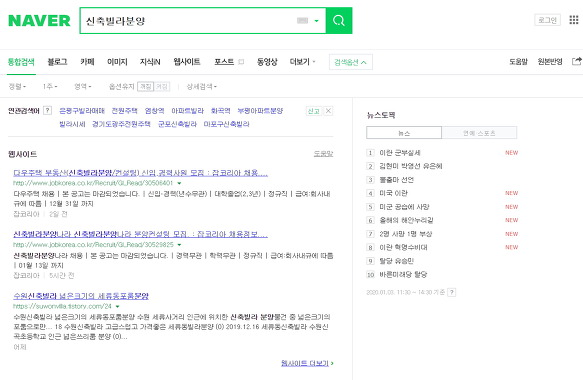Open news topic 불출마 선언
The height and width of the screenshot is (380, 583).
396,180
